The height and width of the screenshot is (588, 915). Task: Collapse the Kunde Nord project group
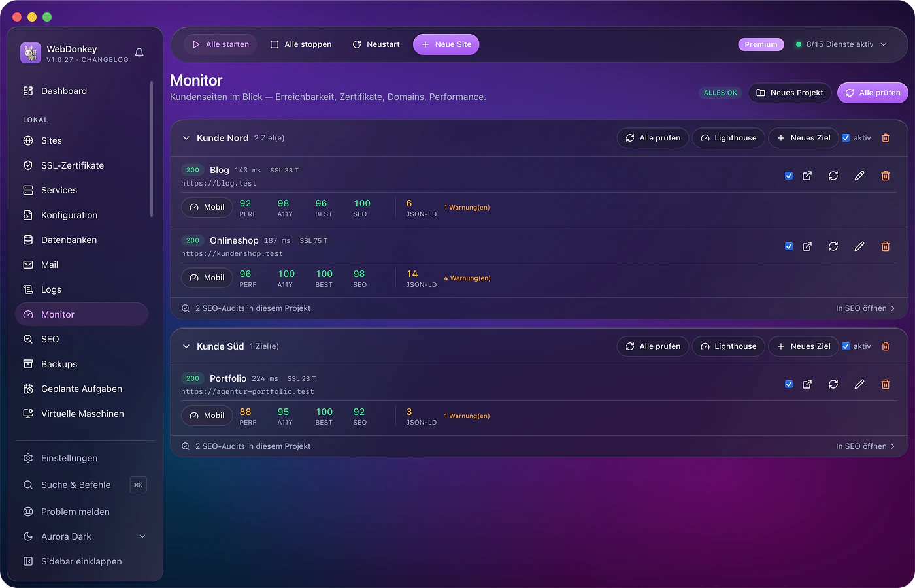[186, 138]
